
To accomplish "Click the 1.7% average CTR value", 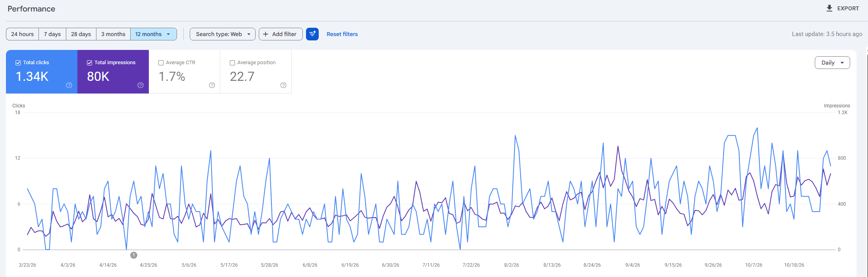I will 172,76.
